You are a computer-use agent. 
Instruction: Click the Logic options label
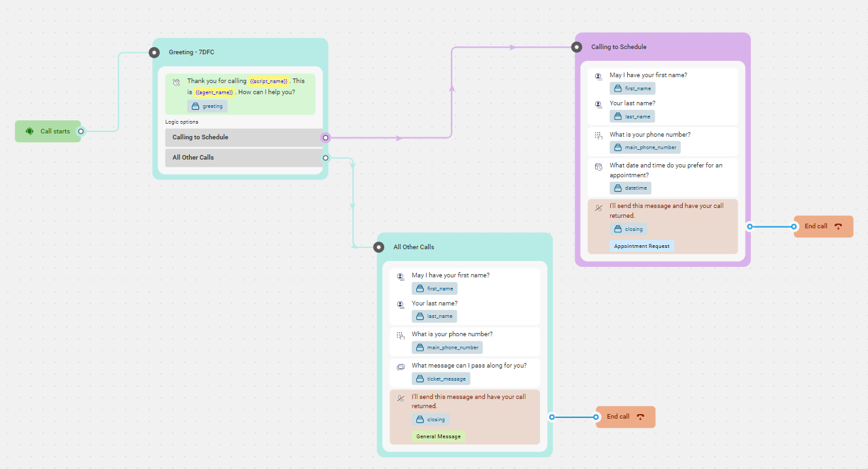[x=181, y=122]
